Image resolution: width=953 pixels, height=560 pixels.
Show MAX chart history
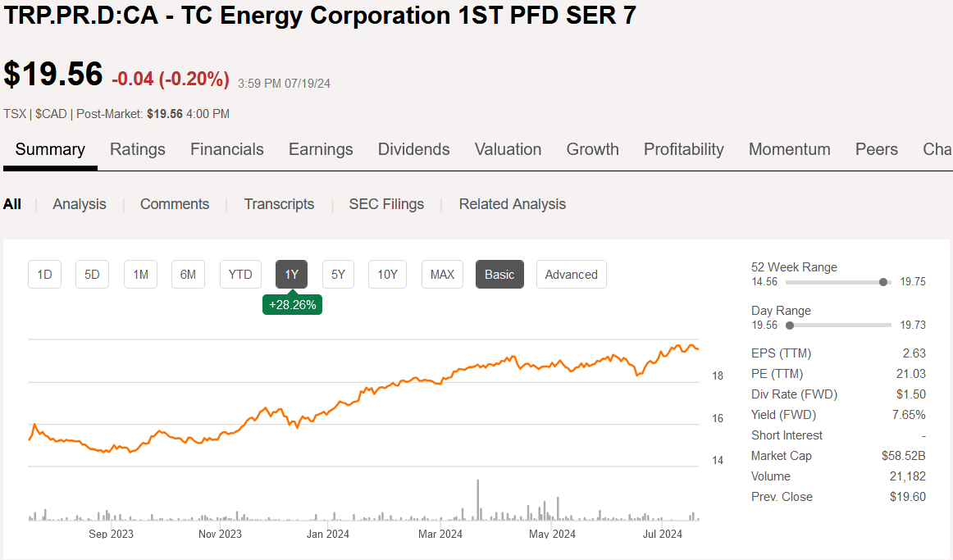[x=442, y=274]
